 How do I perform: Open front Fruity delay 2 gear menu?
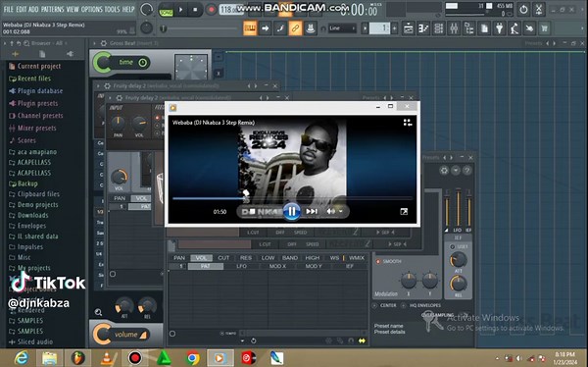click(x=120, y=98)
